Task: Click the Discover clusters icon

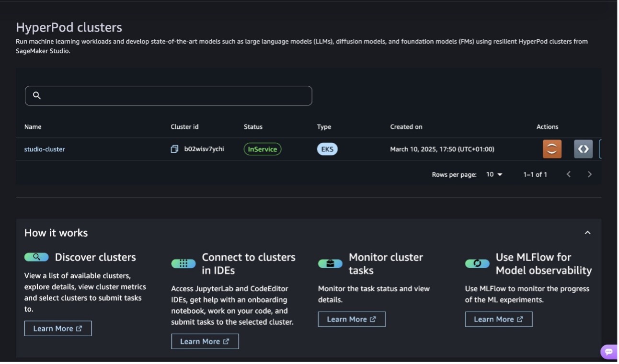Action: pyautogui.click(x=36, y=257)
